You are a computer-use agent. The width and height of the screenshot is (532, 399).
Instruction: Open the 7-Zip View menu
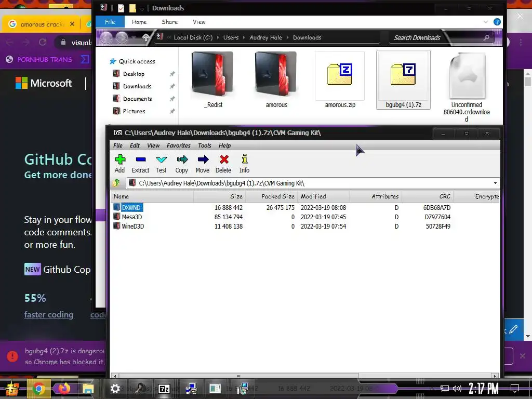point(153,145)
